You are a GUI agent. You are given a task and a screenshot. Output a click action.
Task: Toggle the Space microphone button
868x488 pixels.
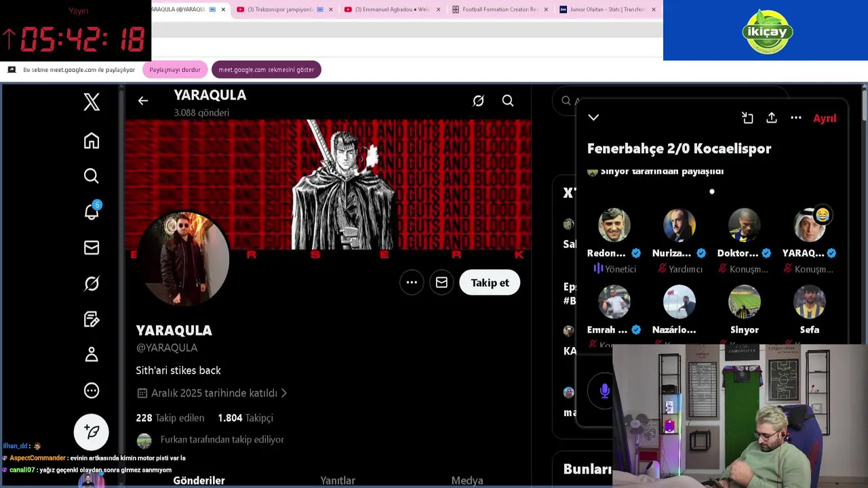point(605,390)
